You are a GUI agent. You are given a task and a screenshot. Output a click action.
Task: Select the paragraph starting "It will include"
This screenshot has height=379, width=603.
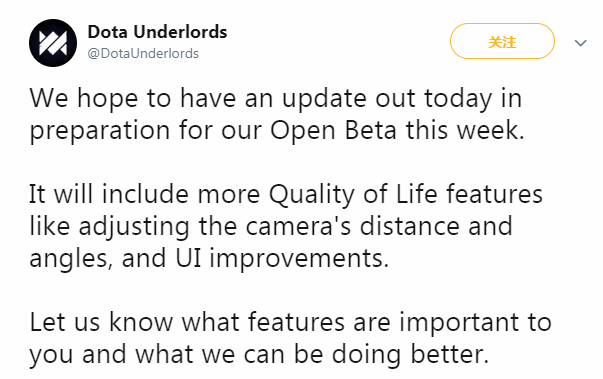click(x=286, y=226)
